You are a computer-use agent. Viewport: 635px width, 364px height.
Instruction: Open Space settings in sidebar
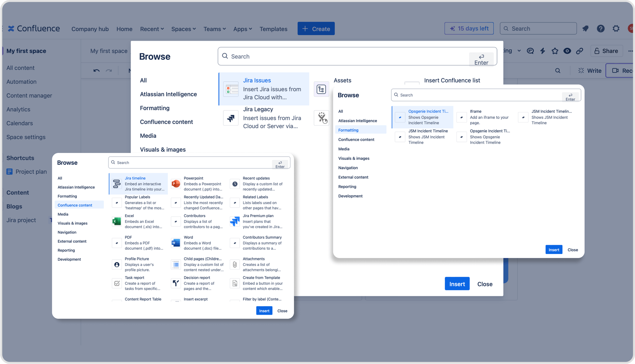coord(26,137)
